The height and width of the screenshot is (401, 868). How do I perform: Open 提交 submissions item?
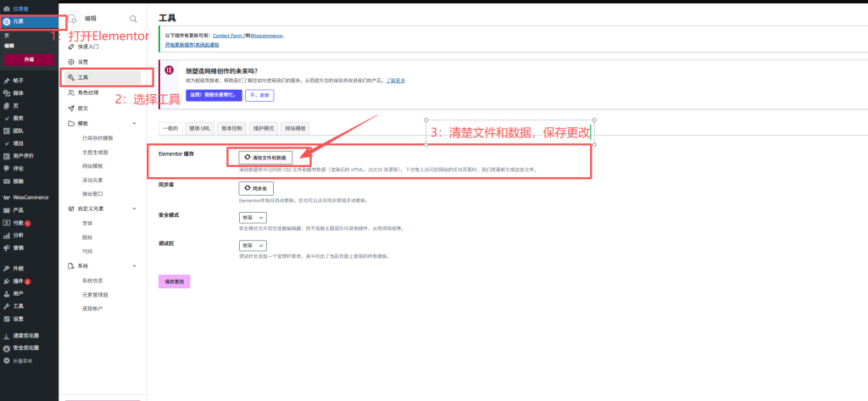pos(82,108)
